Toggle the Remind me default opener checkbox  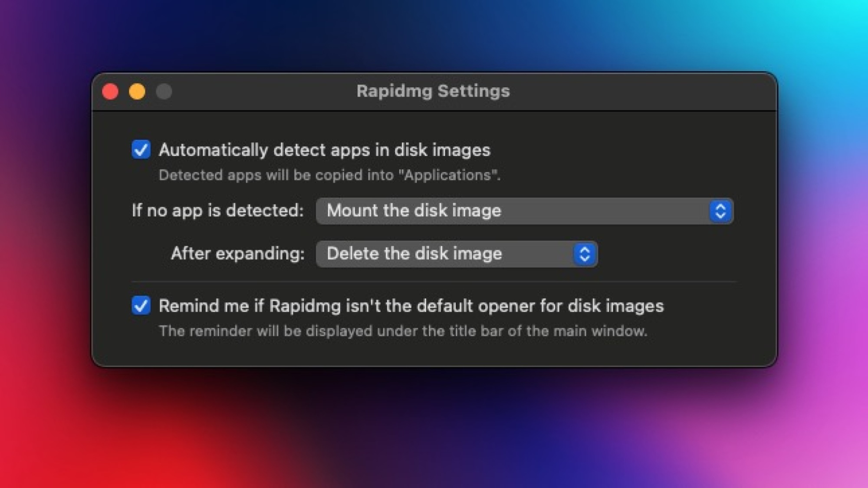coord(141,306)
